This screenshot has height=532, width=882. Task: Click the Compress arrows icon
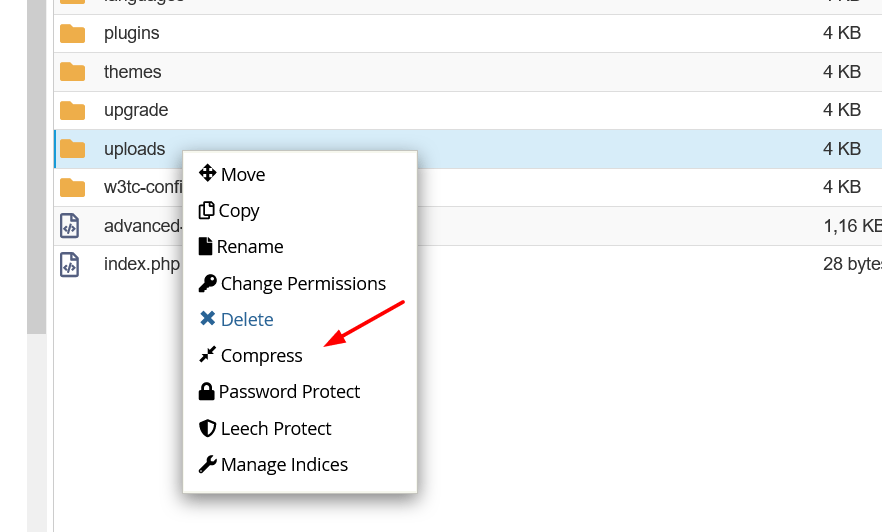pos(208,355)
